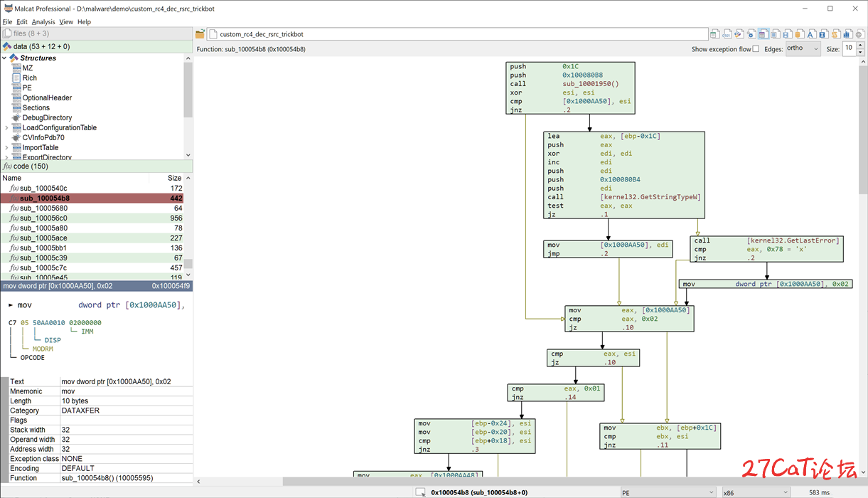Click the orange database view icon

(x=799, y=34)
